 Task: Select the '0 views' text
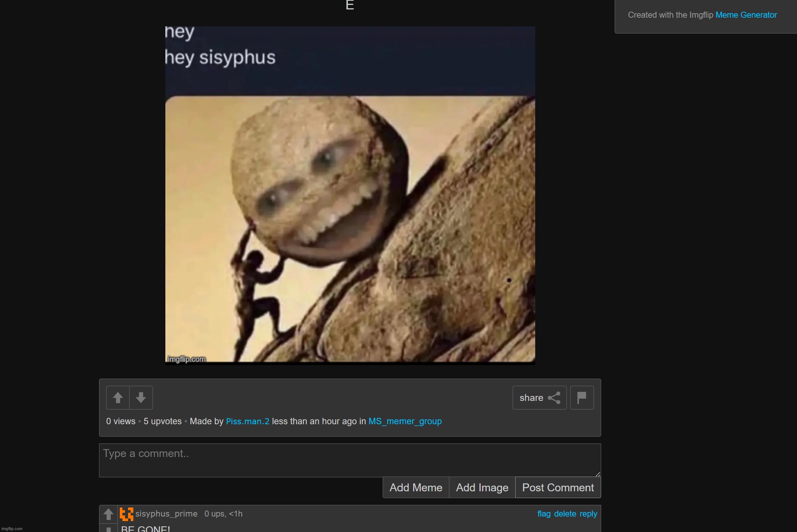coord(121,421)
